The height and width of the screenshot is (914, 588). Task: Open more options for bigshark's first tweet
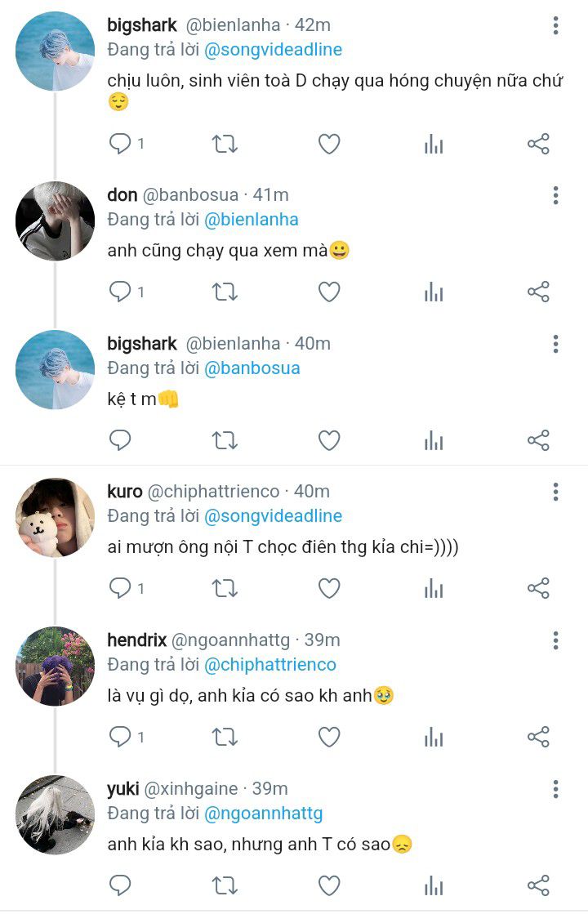555,26
